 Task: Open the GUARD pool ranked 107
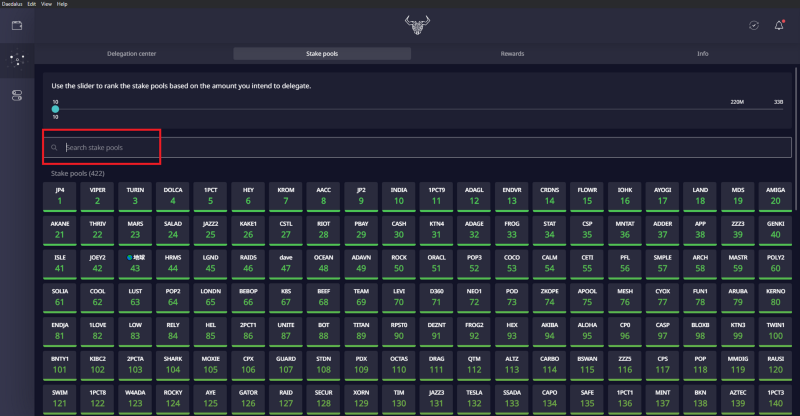(286, 365)
